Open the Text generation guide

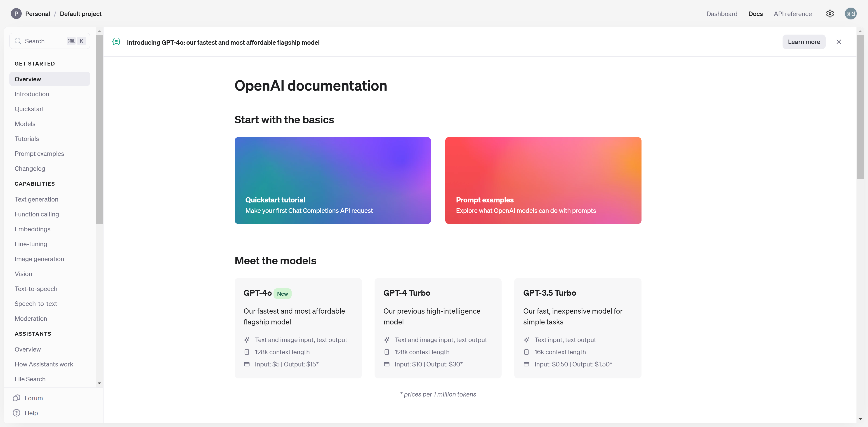coord(36,199)
